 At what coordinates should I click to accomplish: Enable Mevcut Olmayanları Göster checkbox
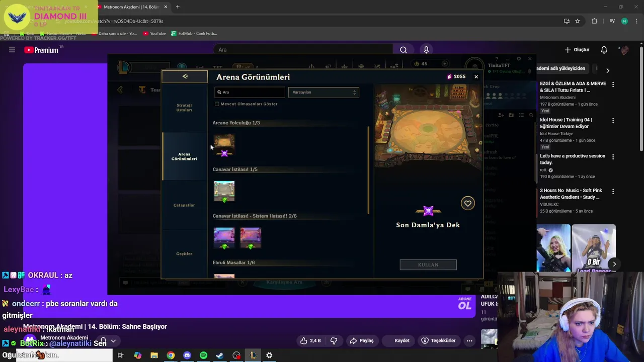coord(217,104)
